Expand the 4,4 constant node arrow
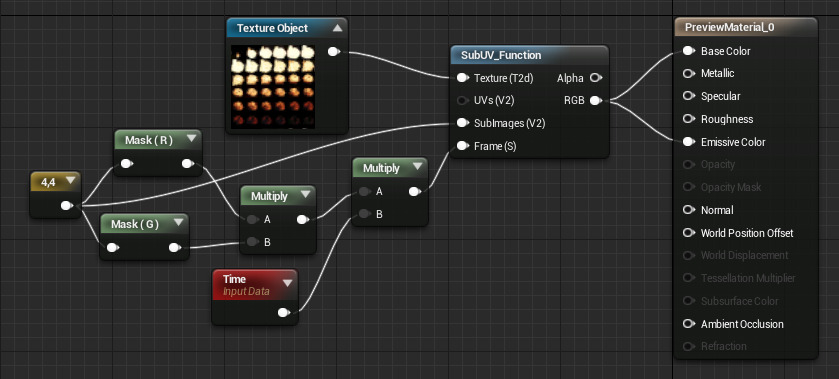The image size is (839, 379). (71, 182)
